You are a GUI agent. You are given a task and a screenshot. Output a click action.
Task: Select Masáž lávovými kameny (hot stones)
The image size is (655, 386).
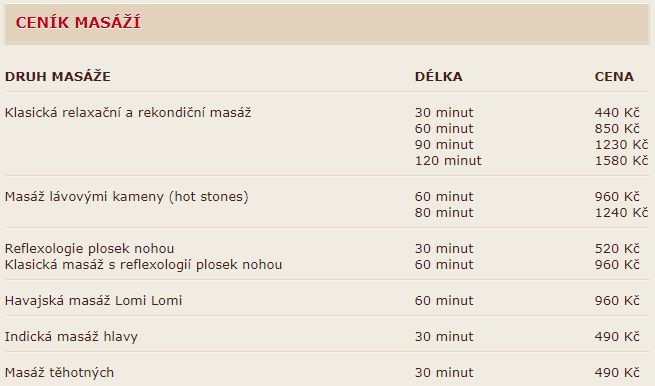(127, 197)
